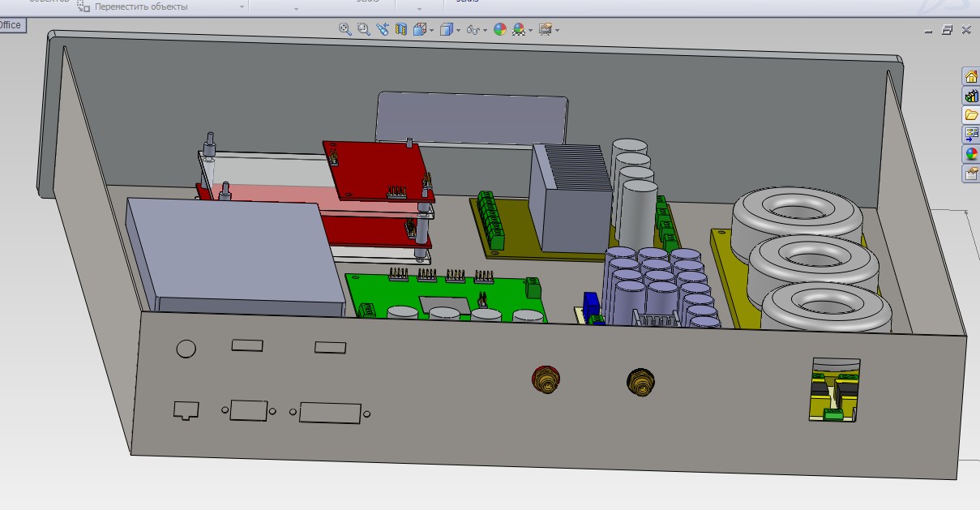980x510 pixels.
Task: Select the top red circuit board
Action: pos(378,169)
